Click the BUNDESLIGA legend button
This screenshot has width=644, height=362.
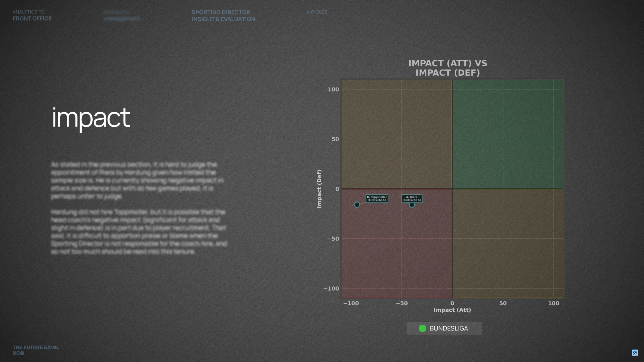[x=444, y=328]
